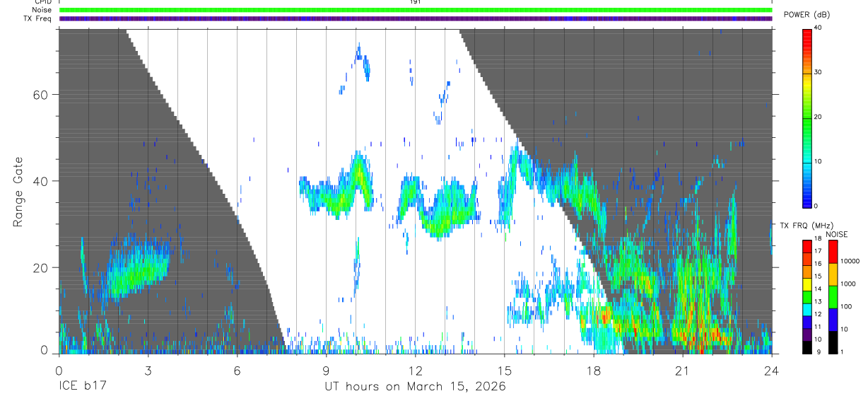Image resolution: width=868 pixels, height=401 pixels.
Task: Click the '10000' tick on the NOISE scale
Action: (x=850, y=261)
